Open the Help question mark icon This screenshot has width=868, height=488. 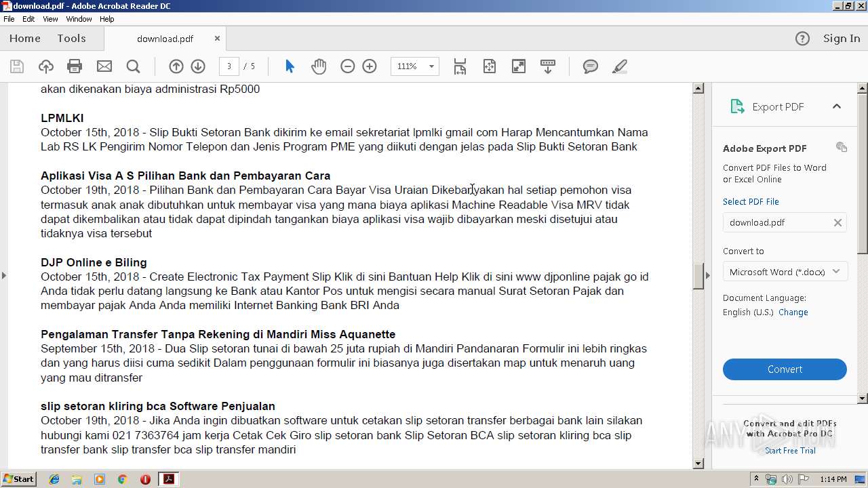(802, 39)
